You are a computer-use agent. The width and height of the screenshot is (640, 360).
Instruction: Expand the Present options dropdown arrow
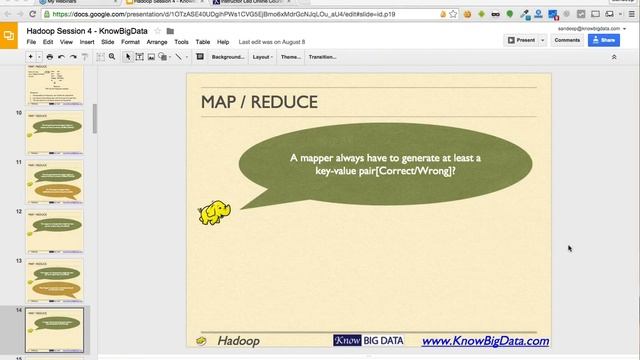coord(542,40)
